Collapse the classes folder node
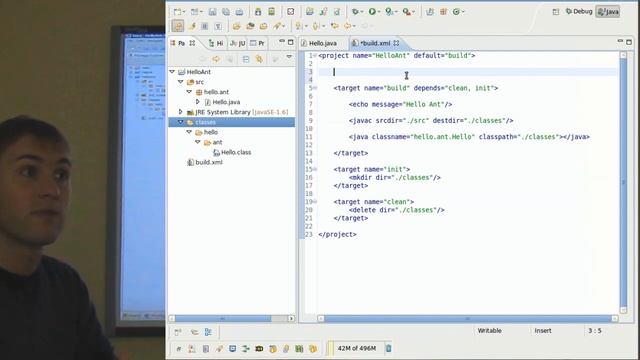This screenshot has height=360, width=640. pyautogui.click(x=181, y=122)
